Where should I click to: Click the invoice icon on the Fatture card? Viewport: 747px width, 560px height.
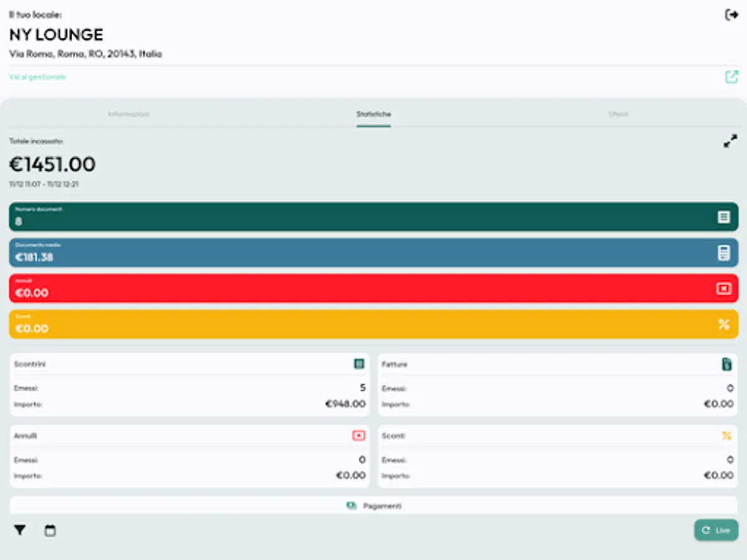(727, 365)
